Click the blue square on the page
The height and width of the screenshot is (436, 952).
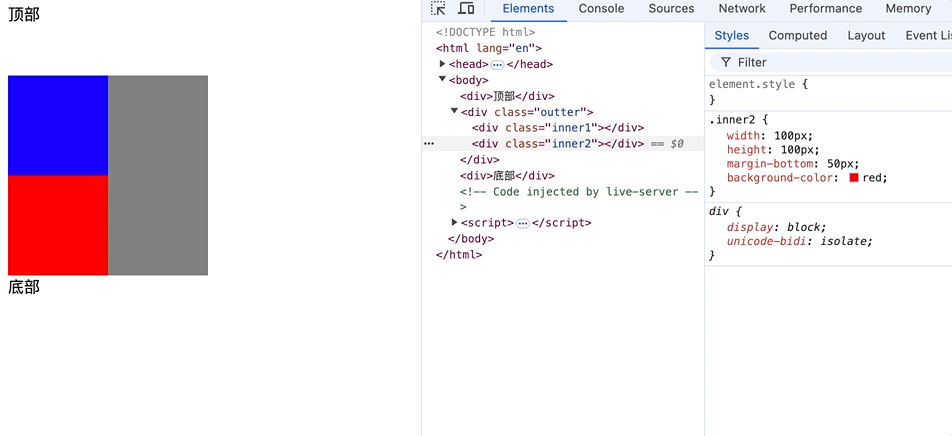click(58, 126)
